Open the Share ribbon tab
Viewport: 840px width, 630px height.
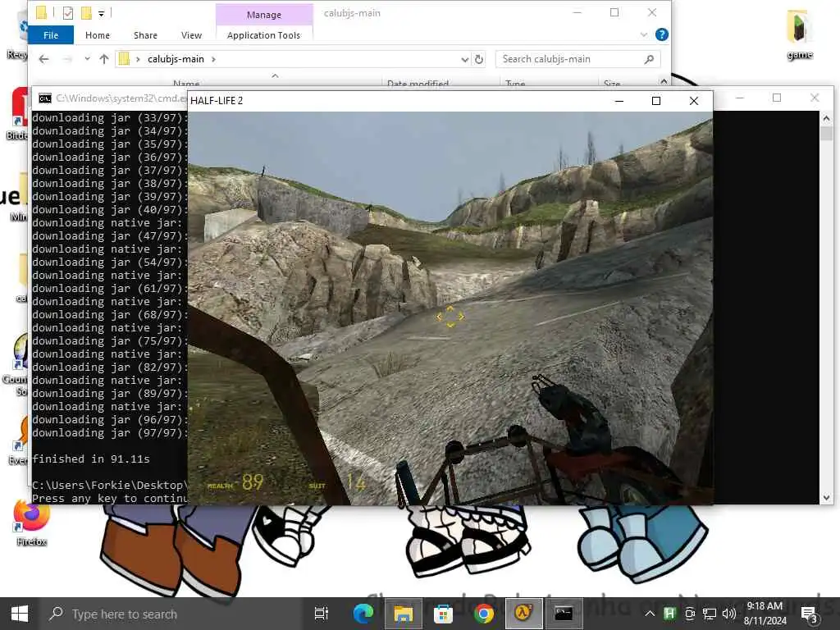pos(145,35)
